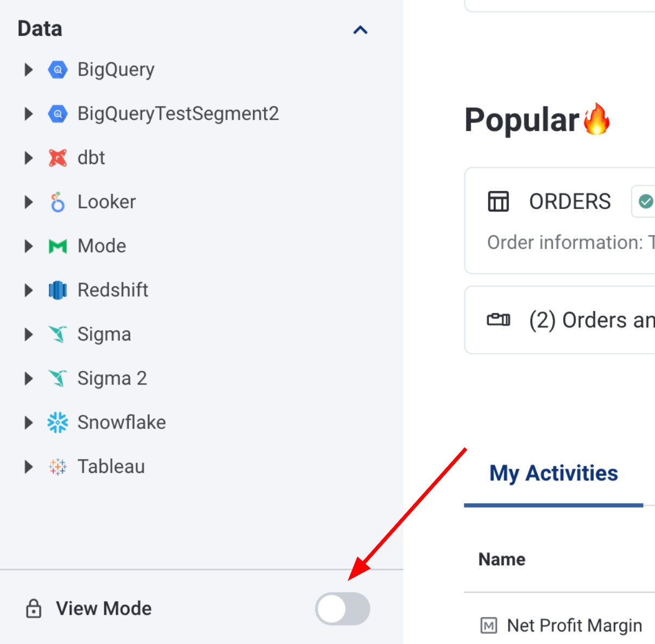Click the ORDERS verified checkmark badge
The width and height of the screenshot is (655, 644).
point(646,201)
